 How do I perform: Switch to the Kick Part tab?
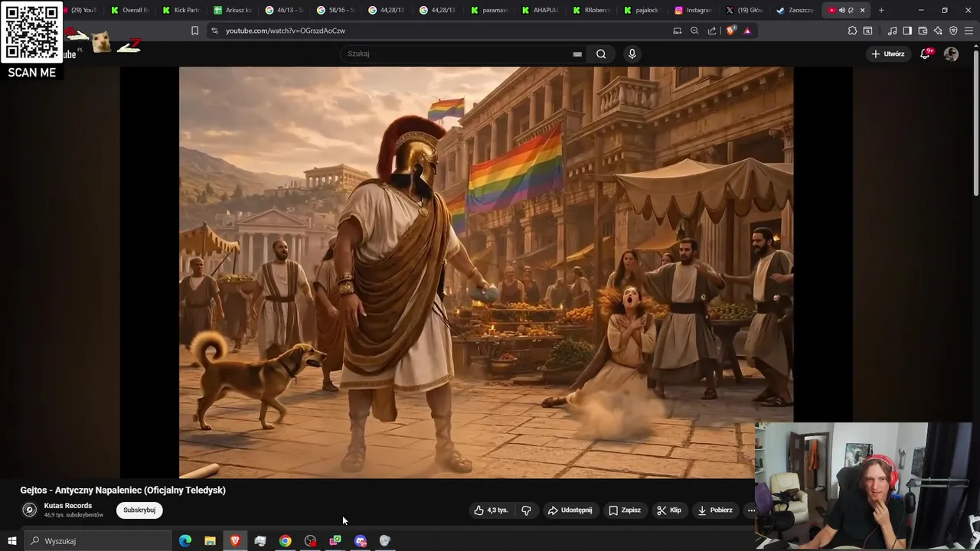coord(181,10)
